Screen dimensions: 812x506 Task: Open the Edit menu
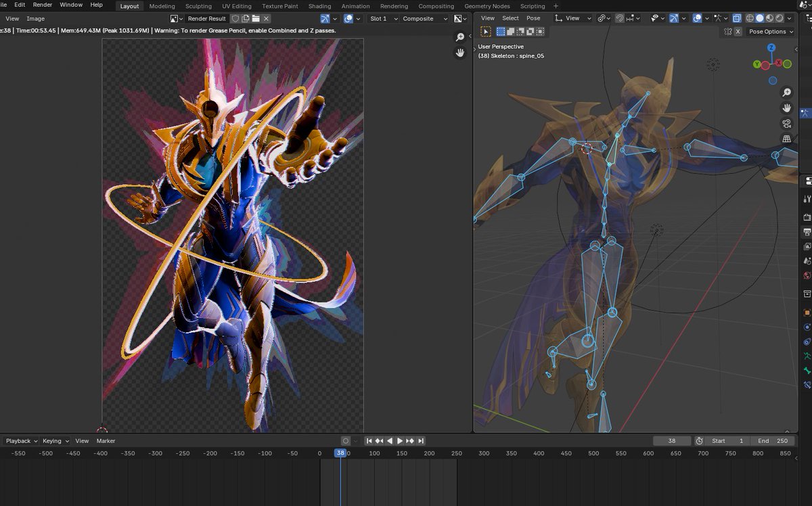[20, 5]
